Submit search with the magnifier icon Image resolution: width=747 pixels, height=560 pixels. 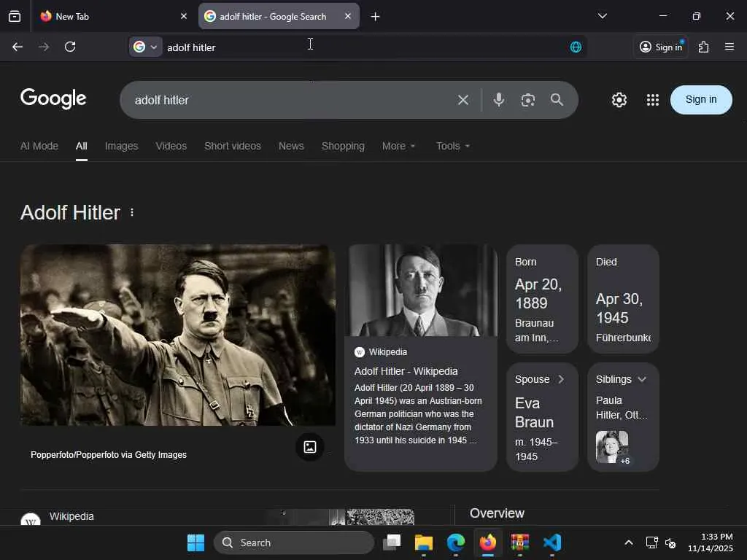tap(557, 99)
